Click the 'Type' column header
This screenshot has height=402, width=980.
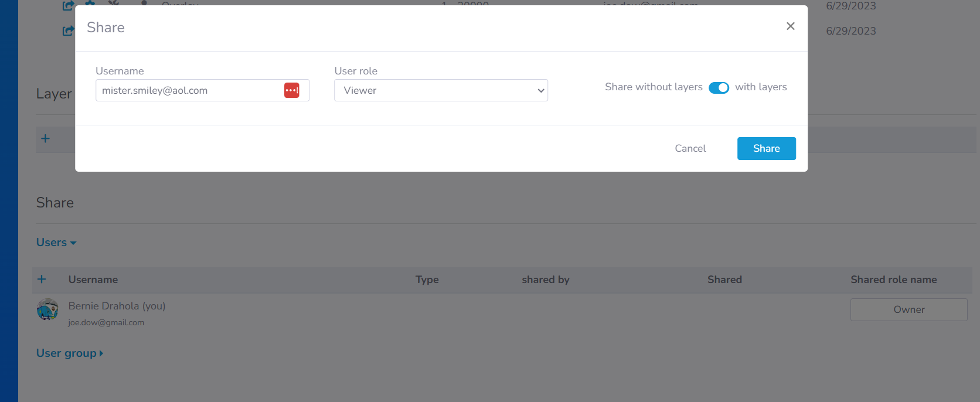coord(427,280)
